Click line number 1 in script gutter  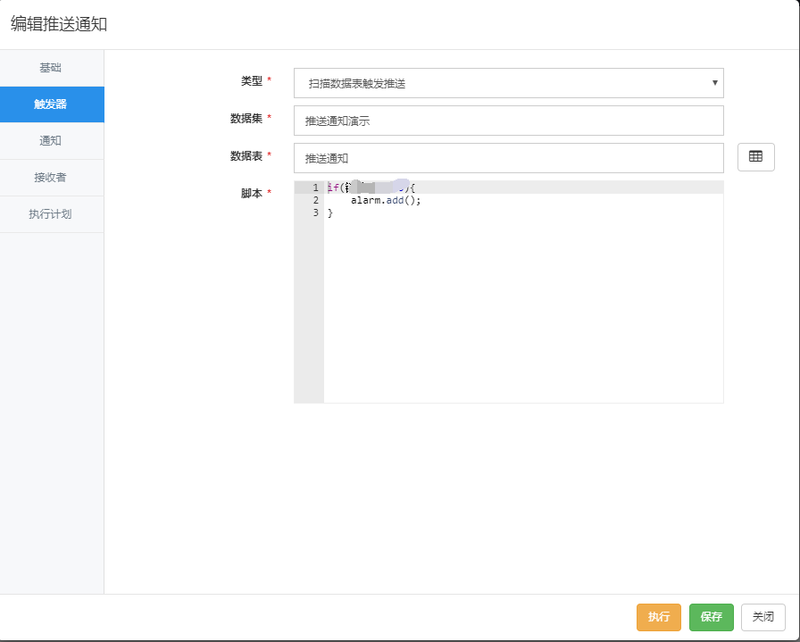click(x=315, y=188)
